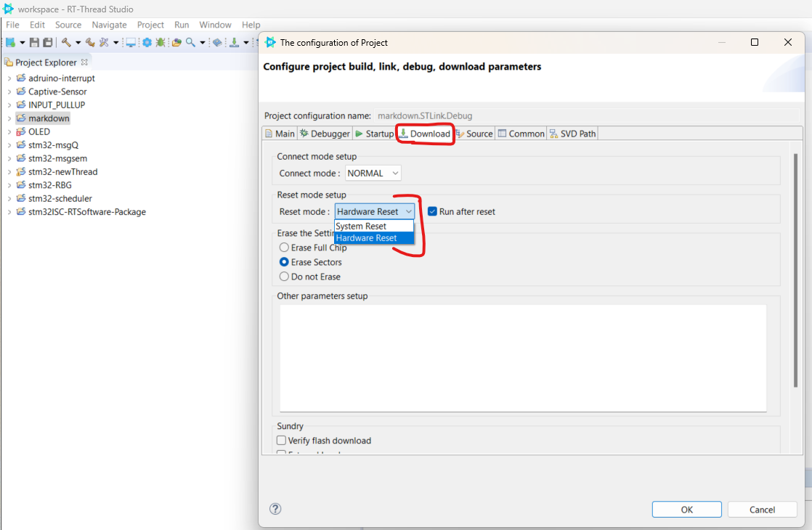The image size is (812, 530).
Task: Select the Erase Full Chip option
Action: [x=285, y=248]
